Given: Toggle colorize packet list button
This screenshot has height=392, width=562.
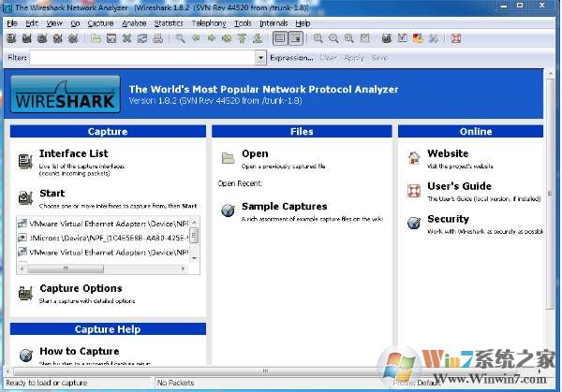Looking at the screenshot, I should tap(281, 38).
